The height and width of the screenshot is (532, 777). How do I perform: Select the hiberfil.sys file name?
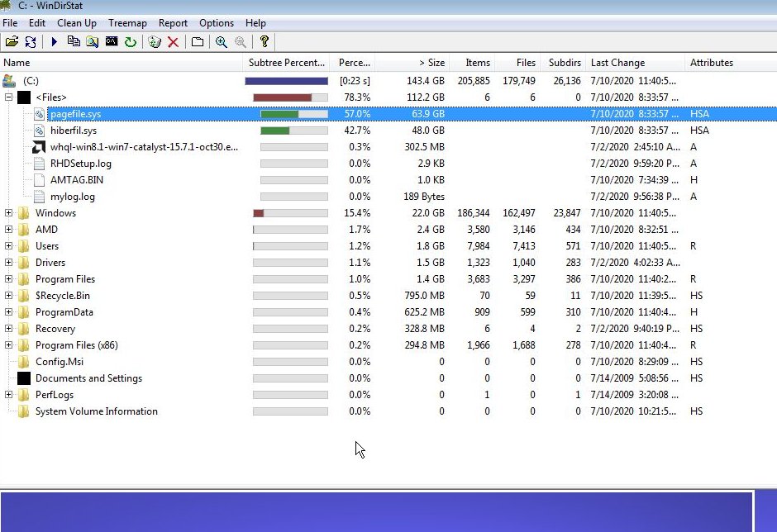[x=74, y=131]
